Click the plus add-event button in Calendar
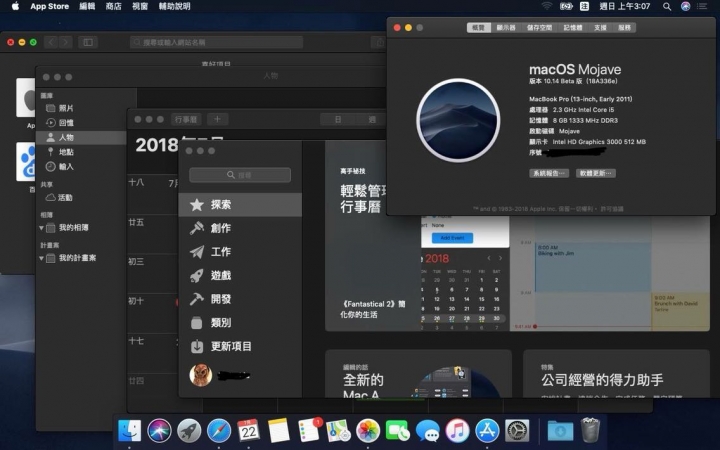 (218, 119)
